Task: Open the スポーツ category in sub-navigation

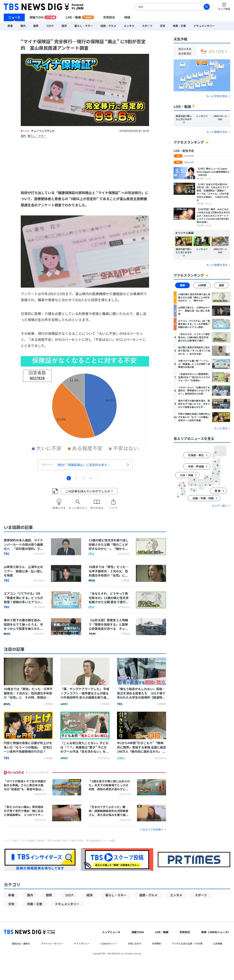Action: pyautogui.click(x=147, y=26)
